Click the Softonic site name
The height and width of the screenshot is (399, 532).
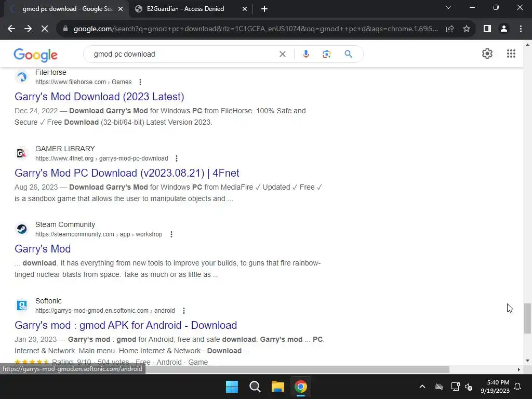(48, 301)
